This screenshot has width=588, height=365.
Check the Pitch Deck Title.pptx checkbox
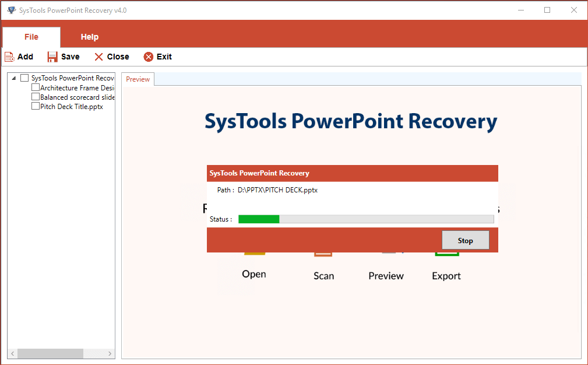coord(35,106)
